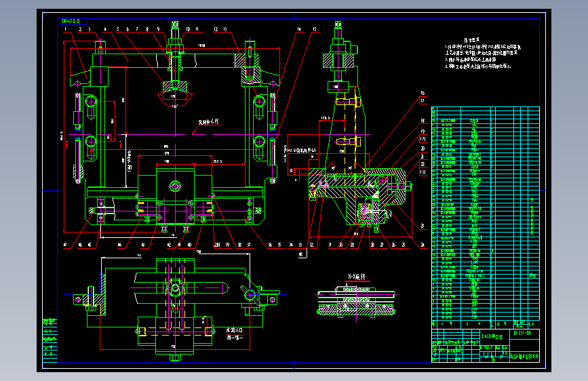Click the cyan parts list table
The image size is (588, 381).
pyautogui.click(x=485, y=217)
